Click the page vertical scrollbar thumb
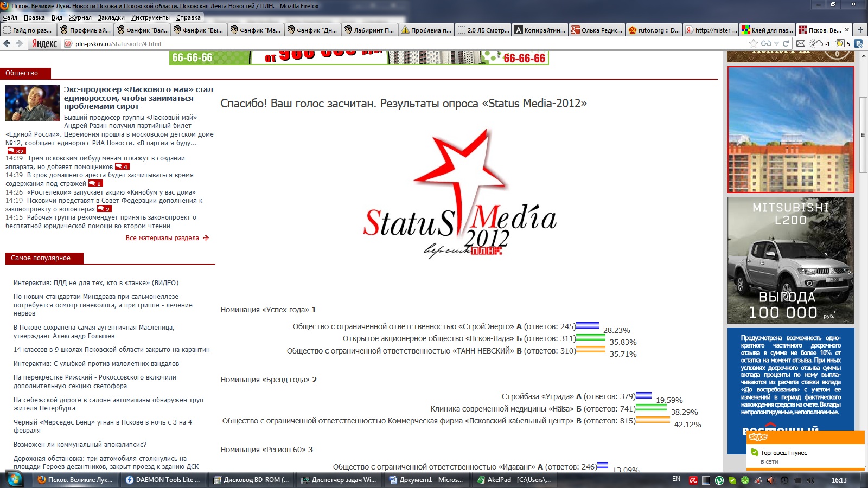This screenshot has width=868, height=488. 863,136
